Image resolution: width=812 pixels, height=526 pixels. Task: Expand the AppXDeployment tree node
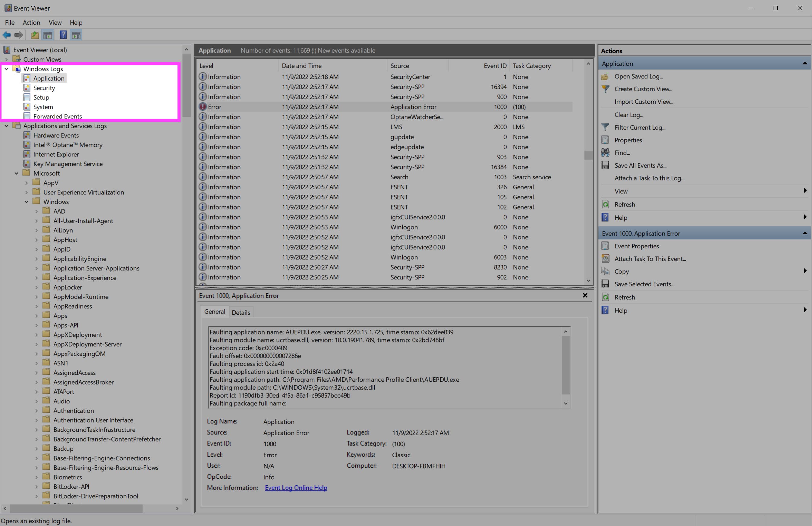coord(36,335)
